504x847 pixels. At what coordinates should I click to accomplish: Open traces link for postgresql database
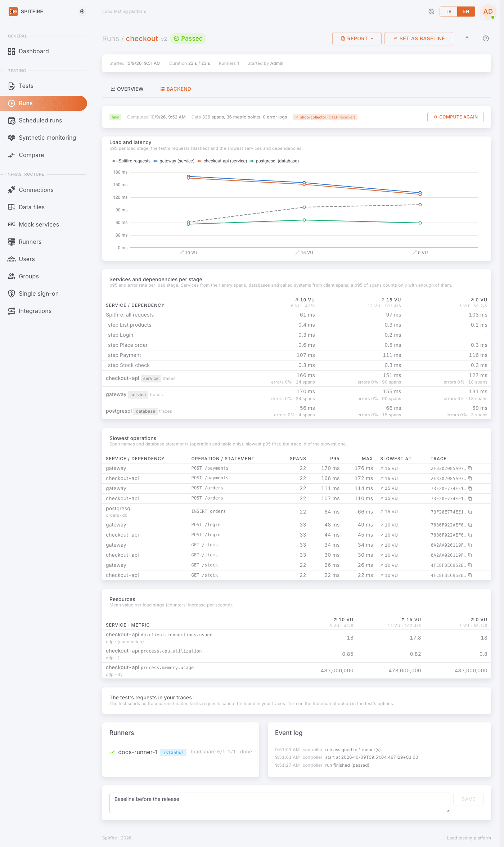(166, 411)
